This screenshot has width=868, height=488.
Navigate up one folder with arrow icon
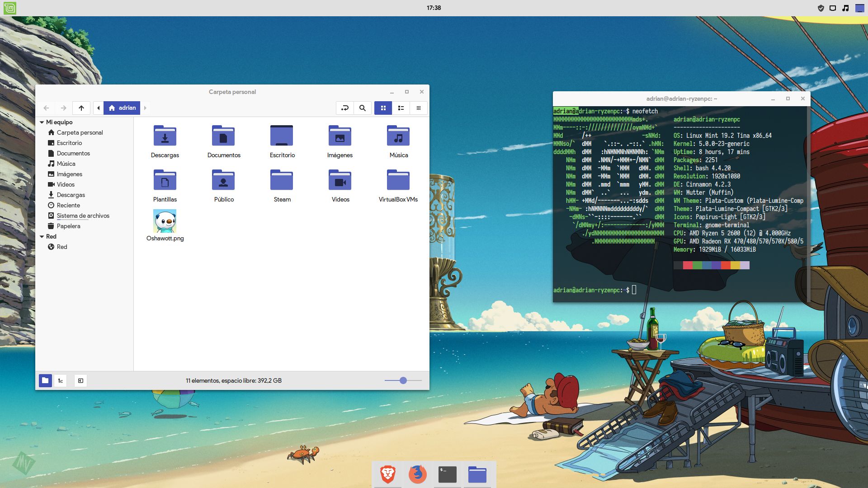click(81, 108)
